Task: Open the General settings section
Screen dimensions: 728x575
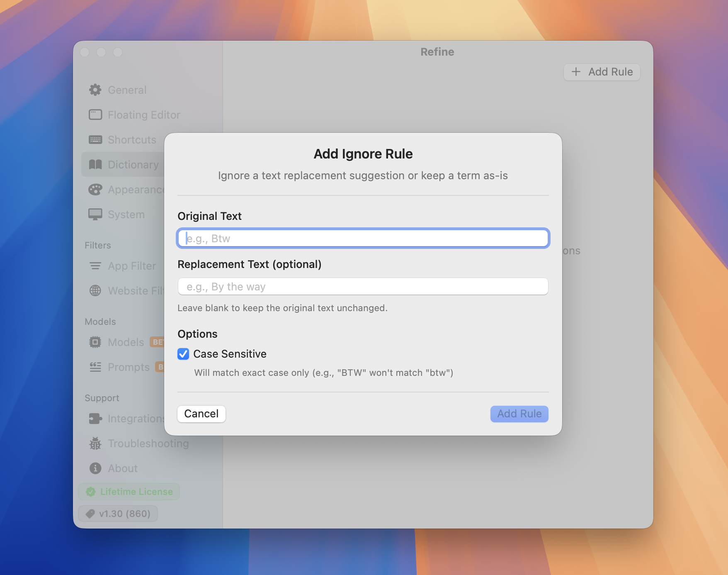Action: click(152, 90)
